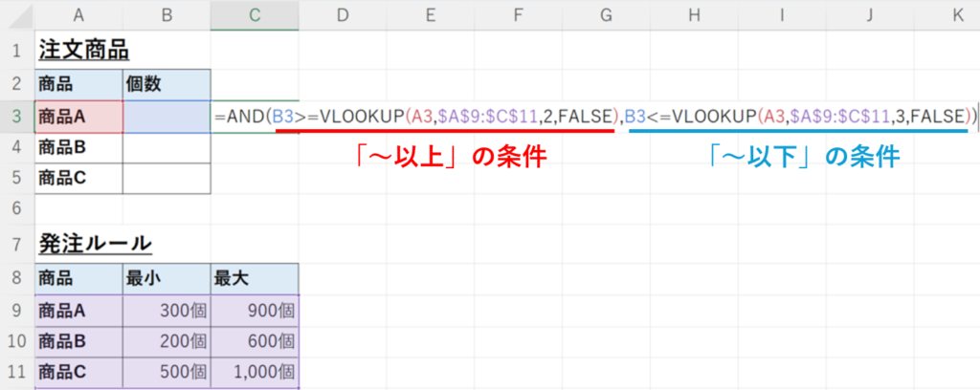The width and height of the screenshot is (980, 390).
Task: Select the 900個 maximum cell
Action: pos(255,310)
